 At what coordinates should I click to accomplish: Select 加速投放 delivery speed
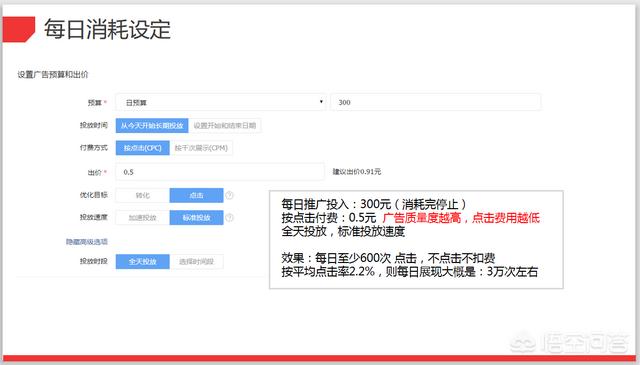point(142,217)
